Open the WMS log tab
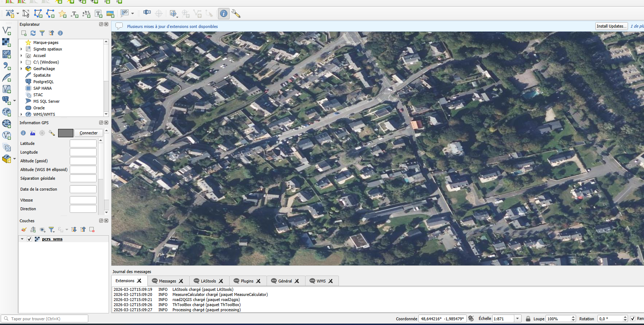The width and height of the screenshot is (644, 325). tap(321, 281)
